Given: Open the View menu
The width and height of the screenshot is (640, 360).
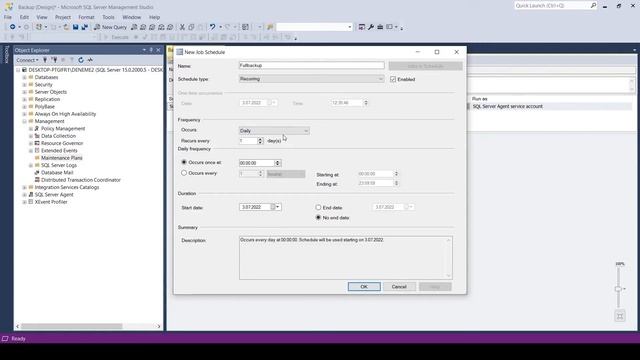Looking at the screenshot, I should point(42,17).
